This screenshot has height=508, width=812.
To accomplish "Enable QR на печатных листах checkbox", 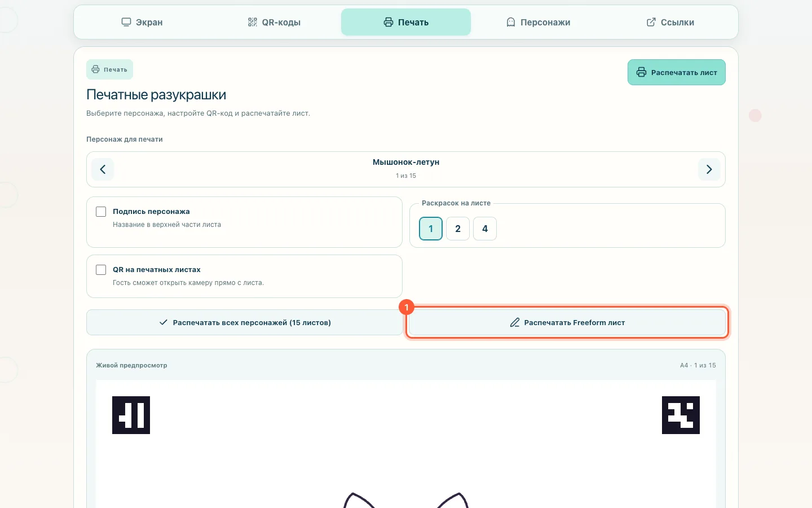I will [x=101, y=270].
